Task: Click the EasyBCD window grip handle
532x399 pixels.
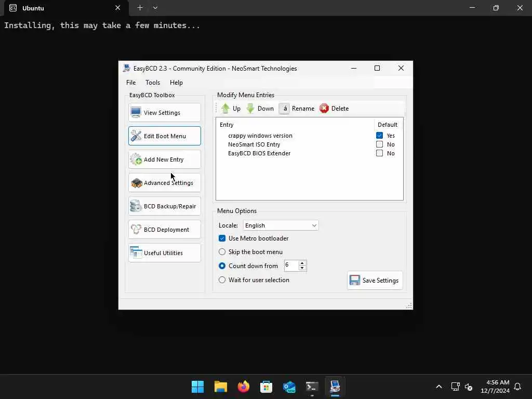Action: (x=409, y=305)
